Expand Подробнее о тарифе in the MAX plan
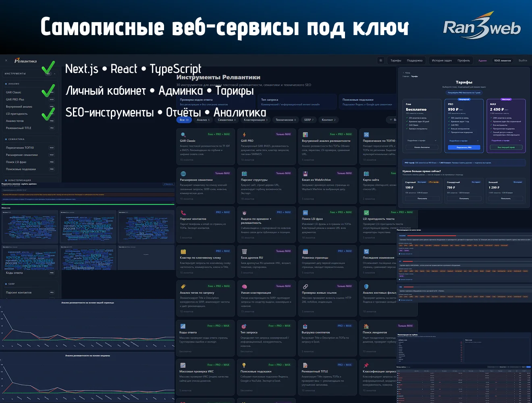The image size is (532, 403). pyautogui.click(x=506, y=141)
